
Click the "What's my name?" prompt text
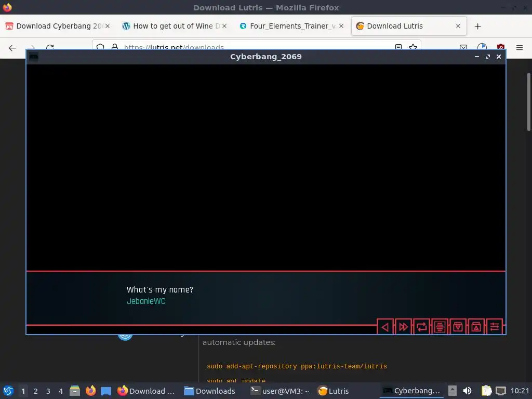point(160,290)
